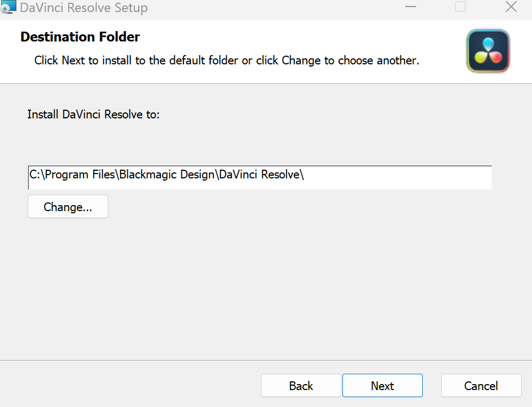This screenshot has width=532, height=407.
Task: Click the 'Click Next to install' instruction text
Action: pos(227,61)
